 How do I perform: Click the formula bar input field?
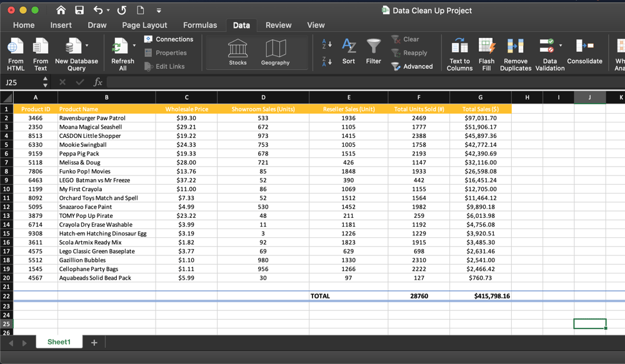pyautogui.click(x=362, y=82)
